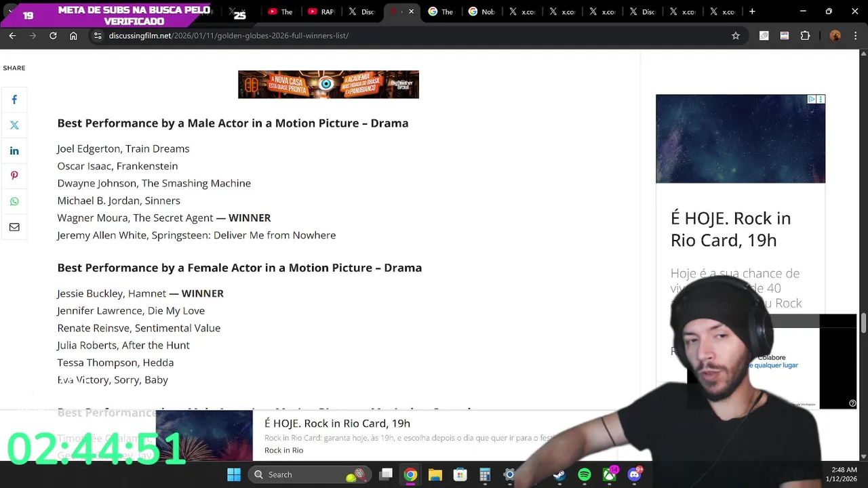The height and width of the screenshot is (488, 868).
Task: Reload the current page
Action: point(53,35)
